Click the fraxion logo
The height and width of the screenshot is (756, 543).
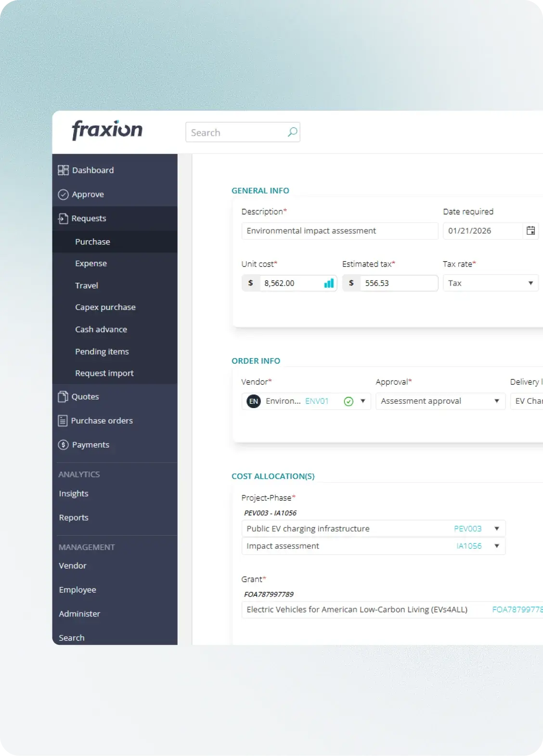pyautogui.click(x=107, y=130)
